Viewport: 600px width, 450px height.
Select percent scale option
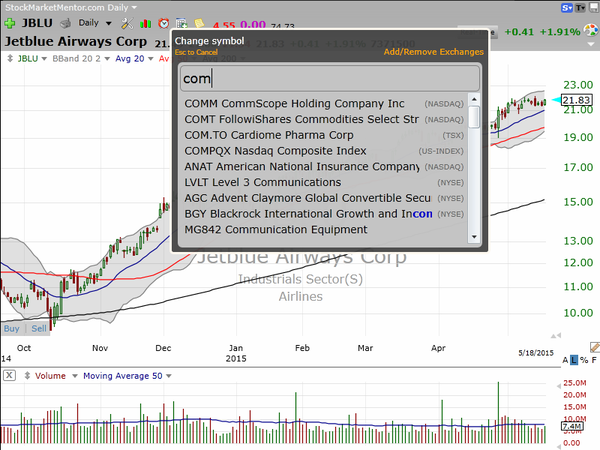584,360
